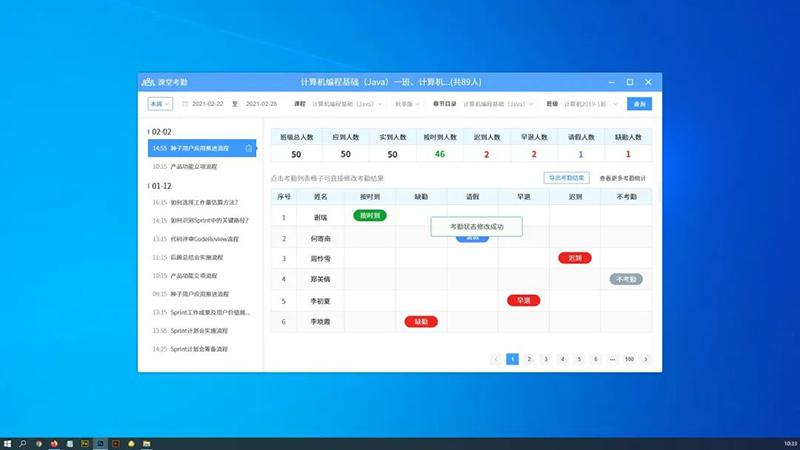The image size is (800, 450).
Task: Open the file explorer folder on taskbar
Action: point(146,442)
